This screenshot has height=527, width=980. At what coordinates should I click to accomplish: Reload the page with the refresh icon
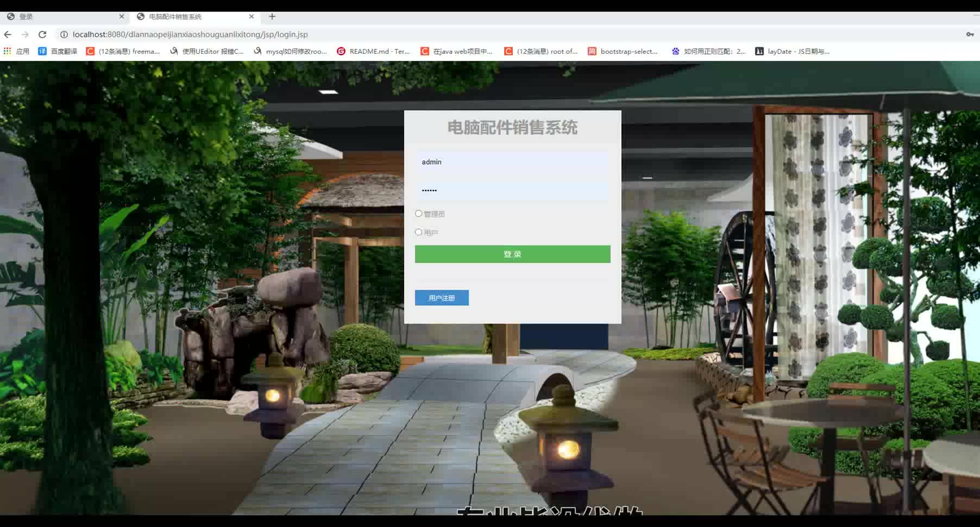point(42,34)
